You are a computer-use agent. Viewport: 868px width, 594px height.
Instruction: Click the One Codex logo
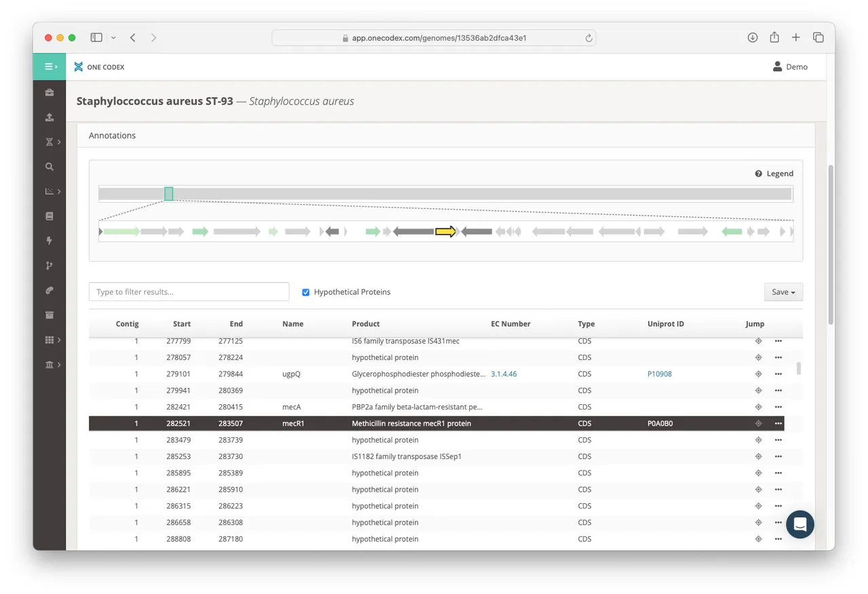pos(99,66)
